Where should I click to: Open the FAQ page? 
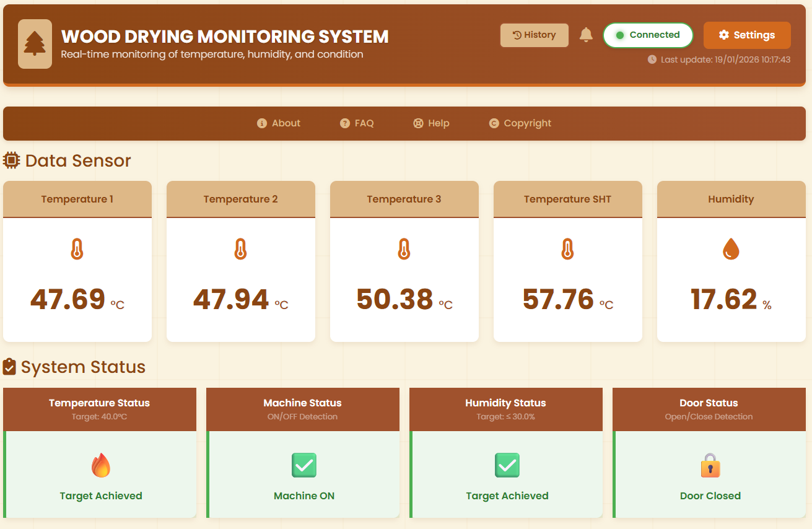click(357, 123)
